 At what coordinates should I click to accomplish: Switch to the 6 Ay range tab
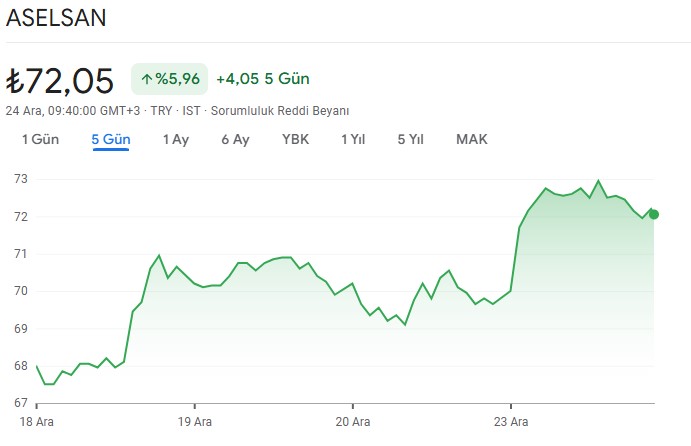click(235, 139)
